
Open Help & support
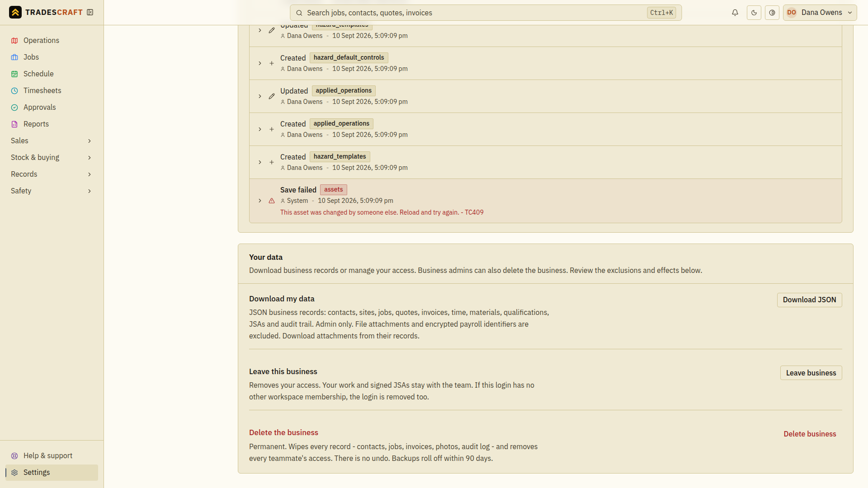[x=52, y=455]
